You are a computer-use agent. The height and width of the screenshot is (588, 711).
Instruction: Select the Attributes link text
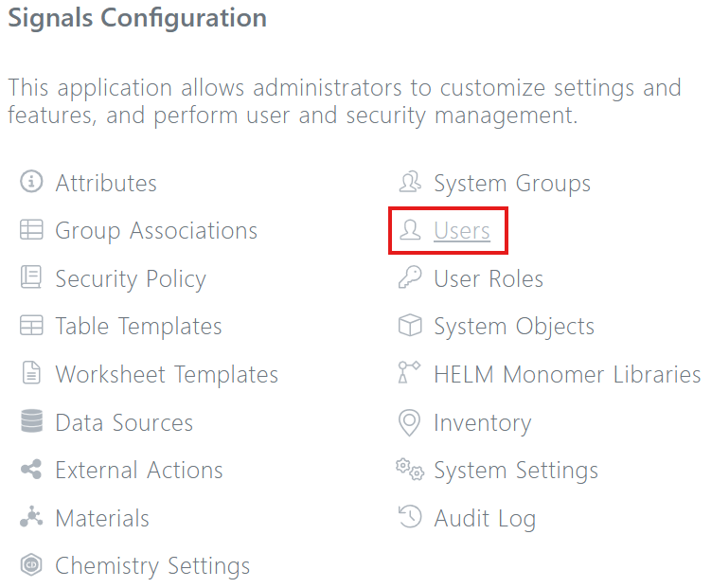point(106,183)
